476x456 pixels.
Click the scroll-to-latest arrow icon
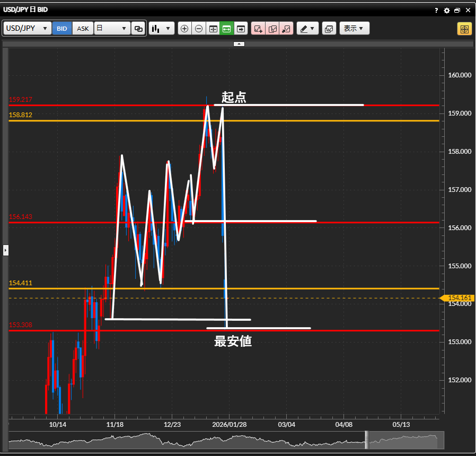pos(241,29)
